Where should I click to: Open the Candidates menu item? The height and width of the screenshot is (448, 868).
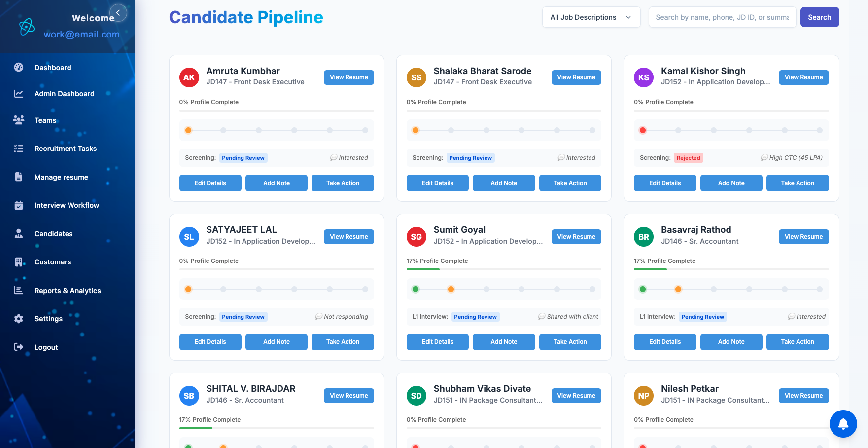[x=53, y=234]
